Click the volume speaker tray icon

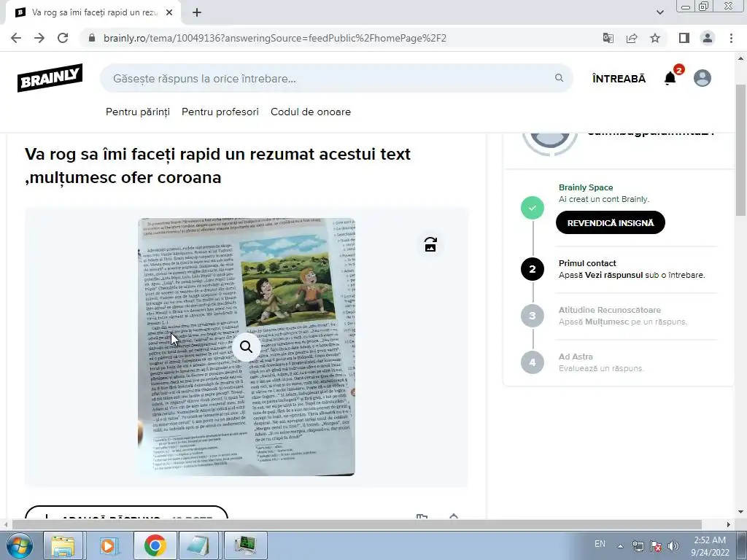673,546
